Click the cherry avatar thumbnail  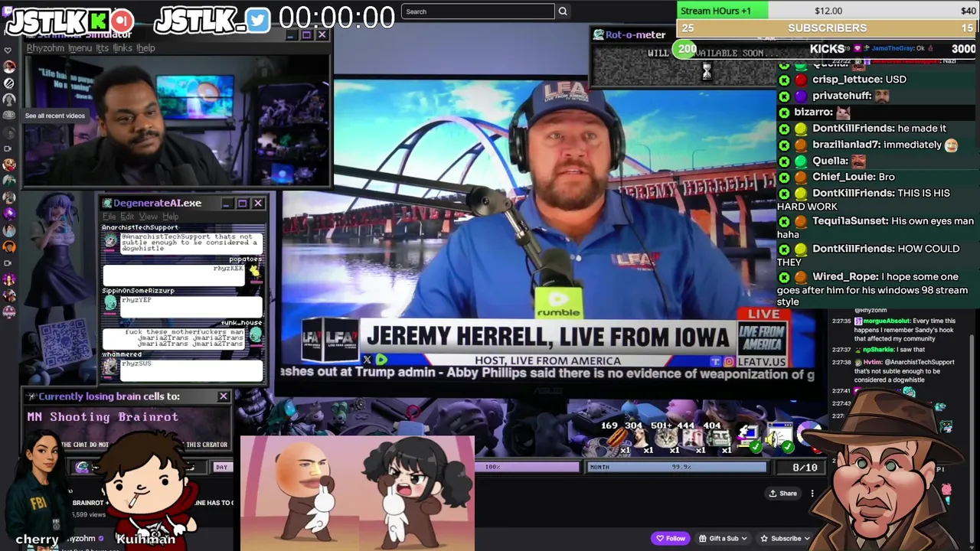pyautogui.click(x=38, y=485)
